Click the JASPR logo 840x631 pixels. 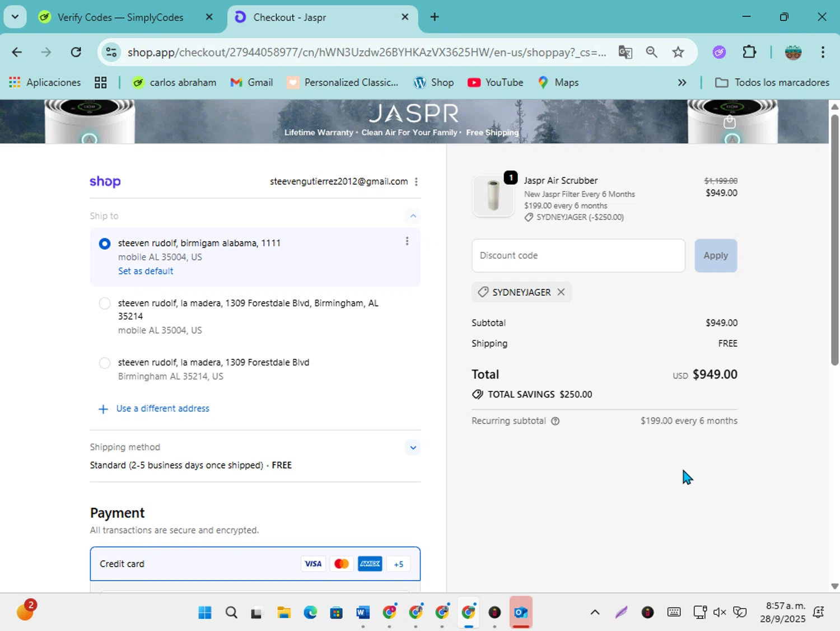click(414, 114)
